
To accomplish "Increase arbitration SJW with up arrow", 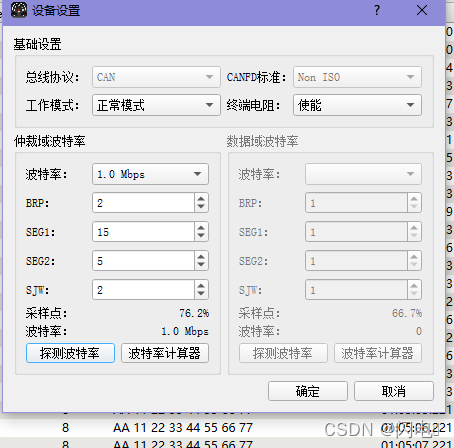I will pyautogui.click(x=201, y=285).
